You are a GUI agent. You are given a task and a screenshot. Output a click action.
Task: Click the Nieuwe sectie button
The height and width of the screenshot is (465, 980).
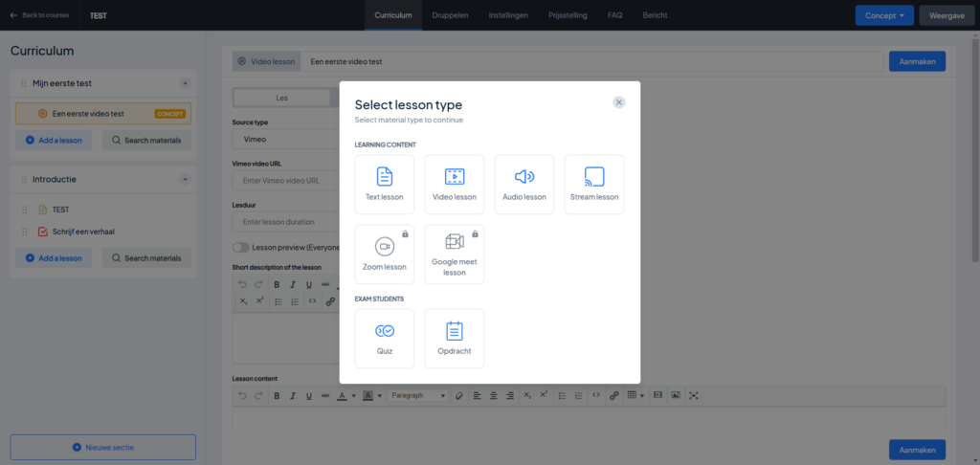[103, 448]
